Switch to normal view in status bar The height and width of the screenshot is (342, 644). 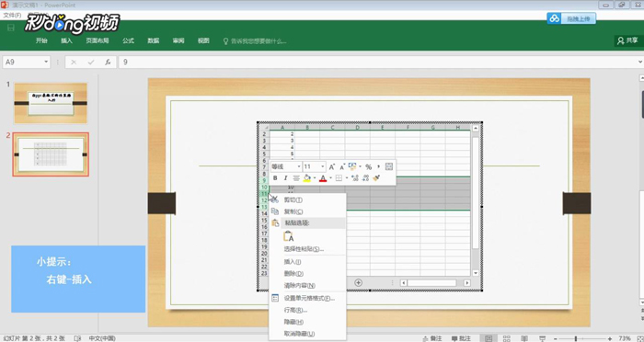pos(489,338)
